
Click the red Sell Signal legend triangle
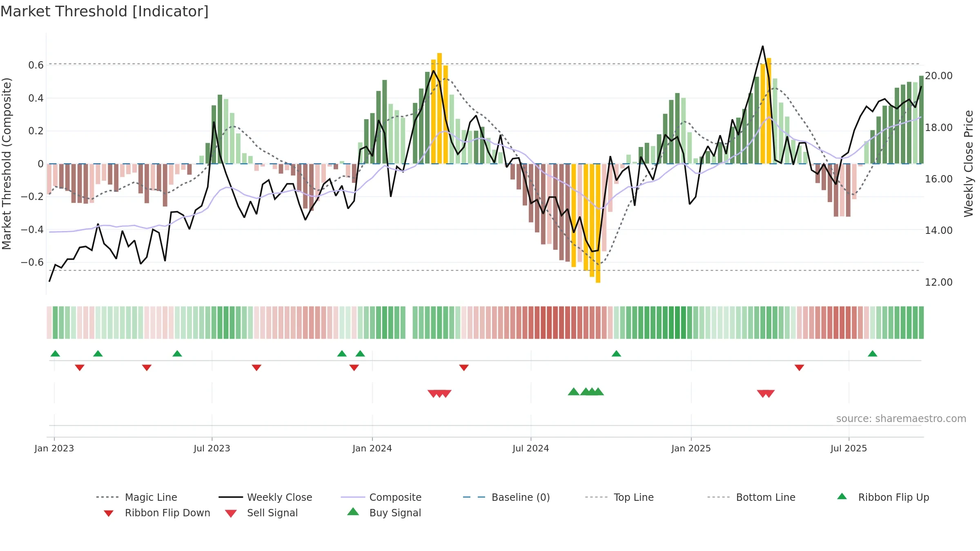click(x=231, y=513)
